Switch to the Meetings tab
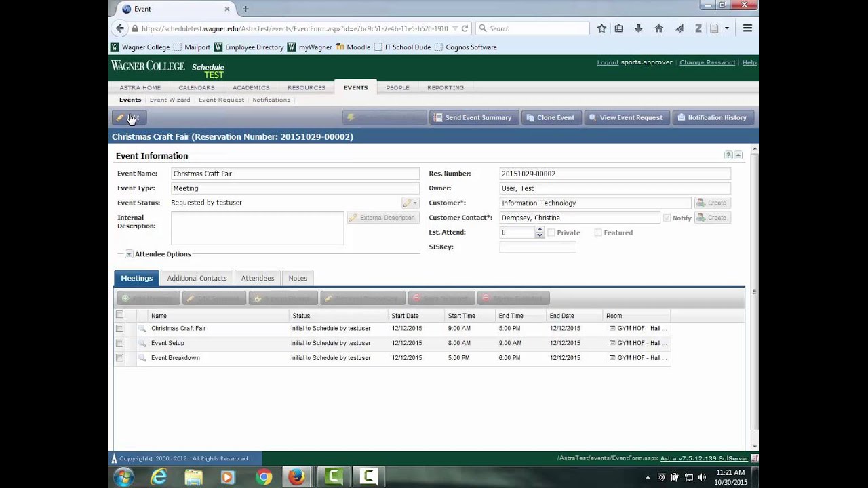The width and height of the screenshot is (868, 488). coord(137,278)
